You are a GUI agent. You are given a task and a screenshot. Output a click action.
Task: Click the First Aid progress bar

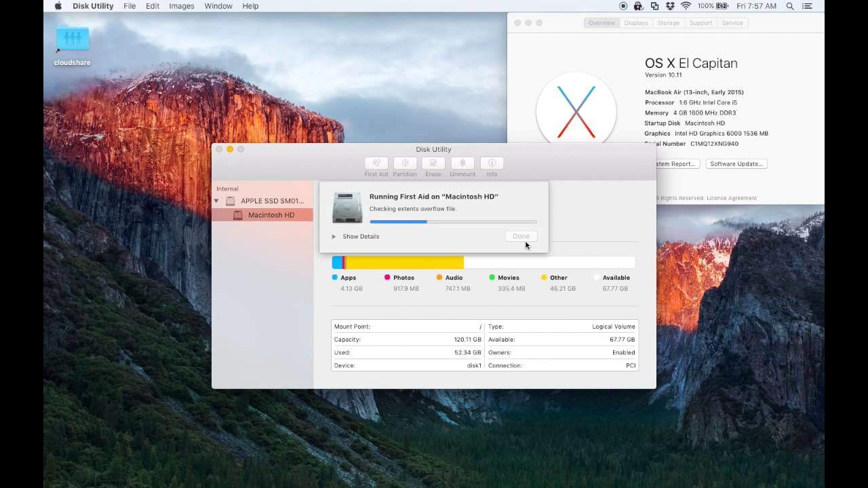pyautogui.click(x=453, y=222)
